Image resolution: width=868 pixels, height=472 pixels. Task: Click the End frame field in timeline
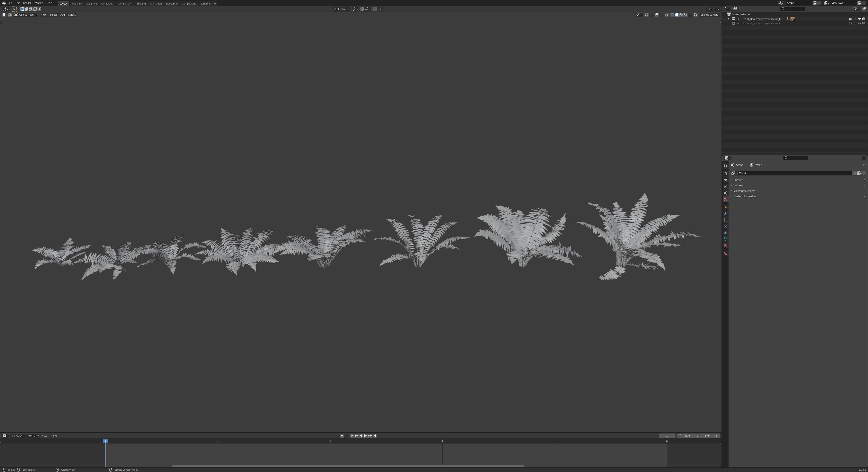tap(711, 436)
